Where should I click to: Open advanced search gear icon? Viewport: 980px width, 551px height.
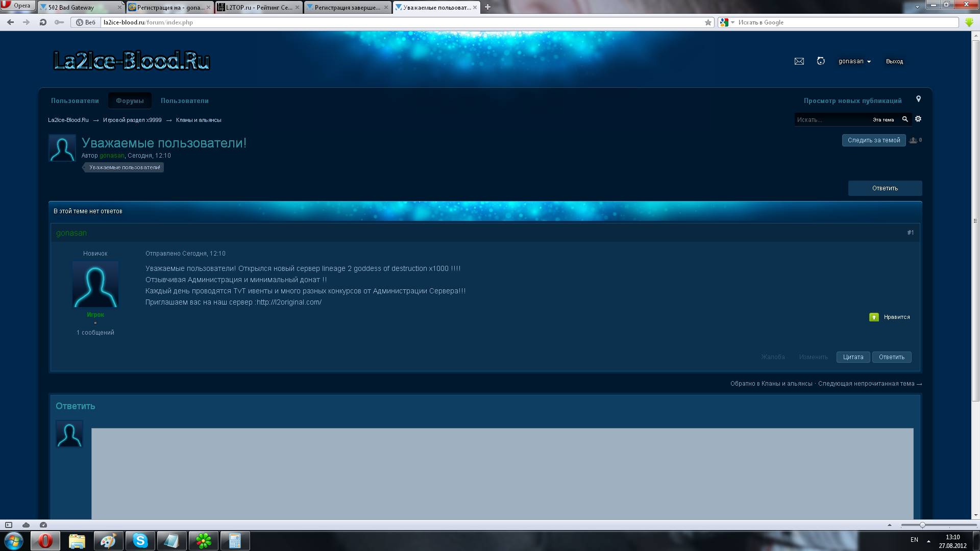click(x=918, y=119)
